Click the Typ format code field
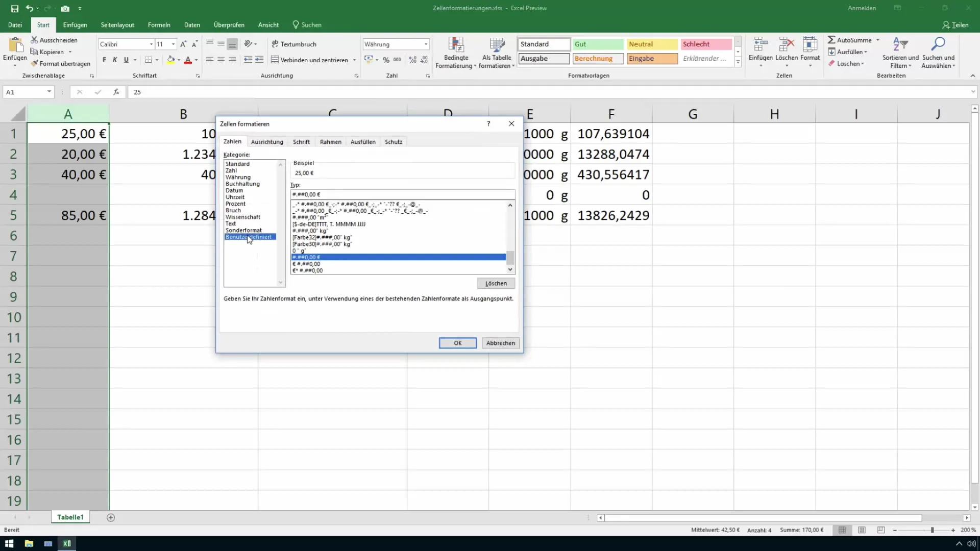 [x=402, y=194]
